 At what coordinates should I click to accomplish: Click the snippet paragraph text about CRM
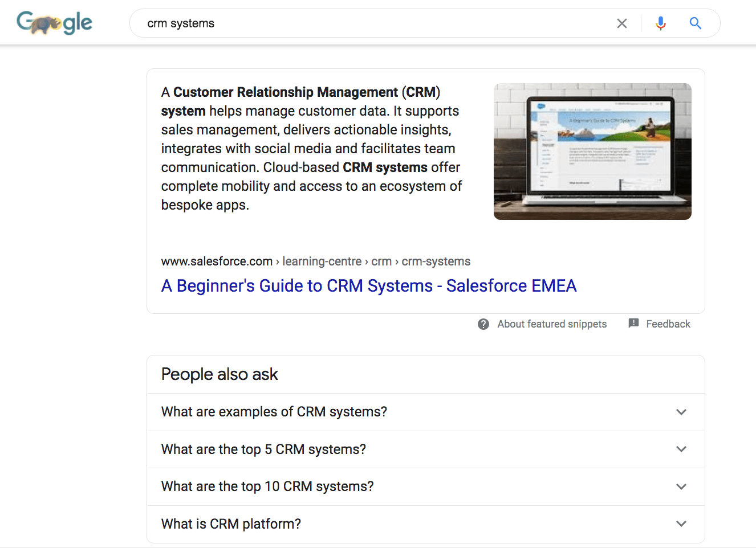[x=312, y=148]
